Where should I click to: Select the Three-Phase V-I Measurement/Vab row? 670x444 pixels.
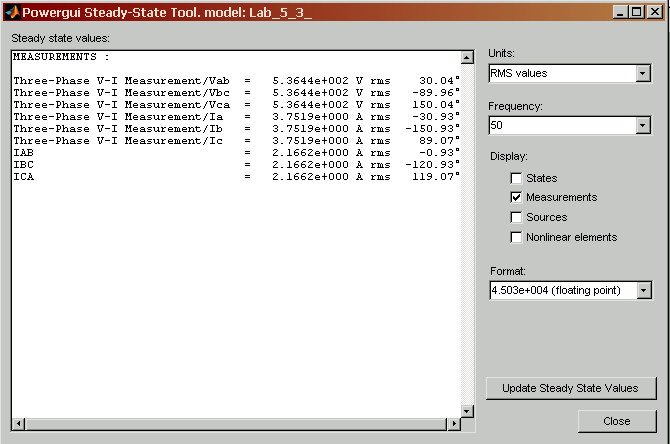tap(236, 81)
